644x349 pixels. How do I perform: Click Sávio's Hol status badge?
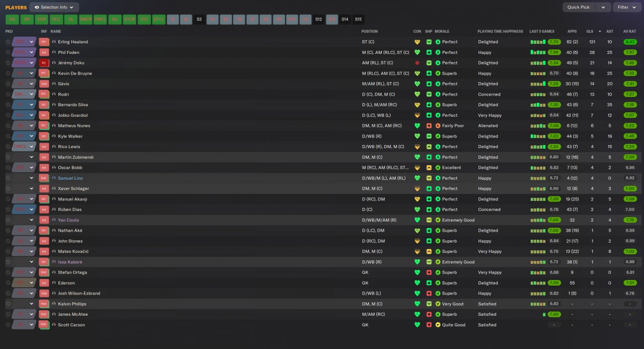pos(44,84)
